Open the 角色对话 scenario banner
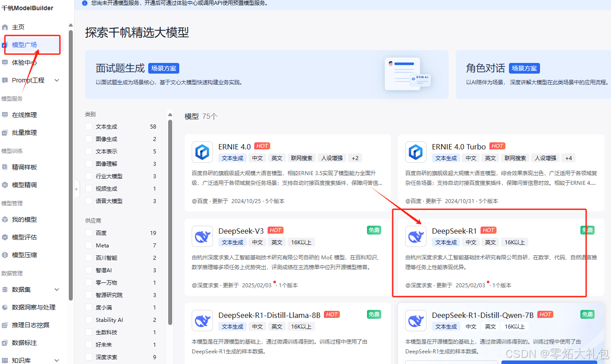Image resolution: width=611 pixels, height=364 pixels. pyautogui.click(x=533, y=74)
